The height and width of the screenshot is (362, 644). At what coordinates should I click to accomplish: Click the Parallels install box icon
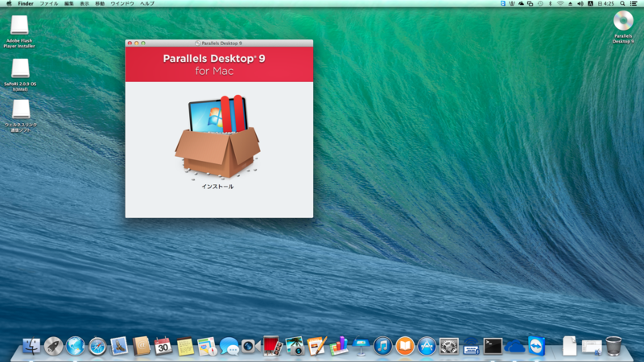[217, 138]
